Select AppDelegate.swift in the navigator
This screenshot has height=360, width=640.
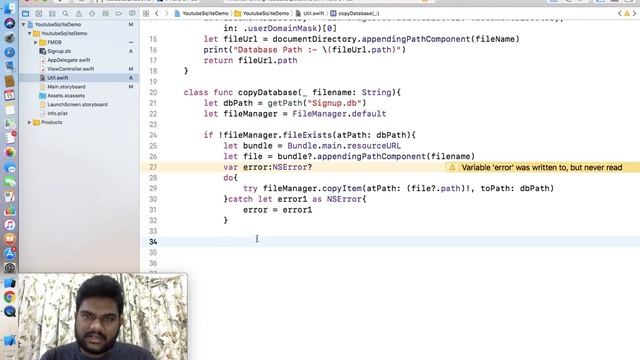(x=69, y=60)
